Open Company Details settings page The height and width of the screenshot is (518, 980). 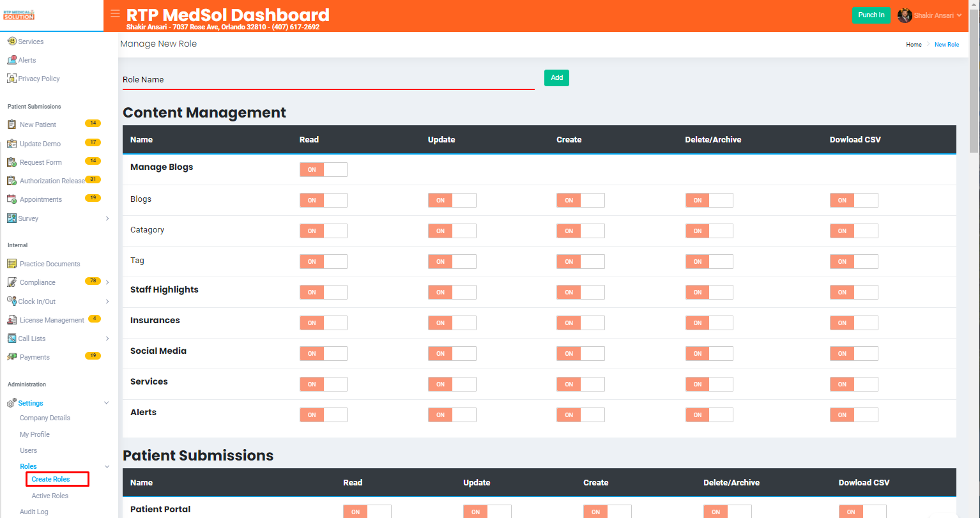pyautogui.click(x=45, y=418)
